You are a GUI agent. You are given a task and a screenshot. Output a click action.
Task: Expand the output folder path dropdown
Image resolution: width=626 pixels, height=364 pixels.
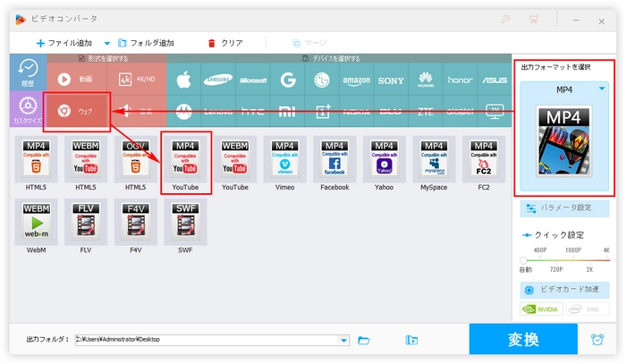[x=344, y=340]
